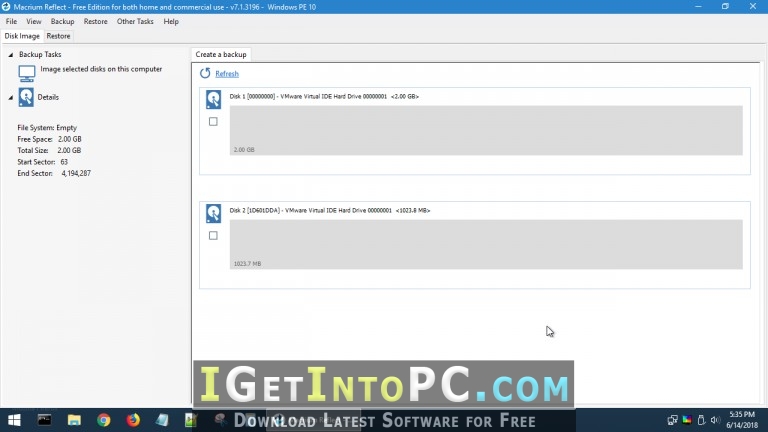Image resolution: width=768 pixels, height=432 pixels.
Task: Open the Restore menu in menu bar
Action: tap(96, 22)
